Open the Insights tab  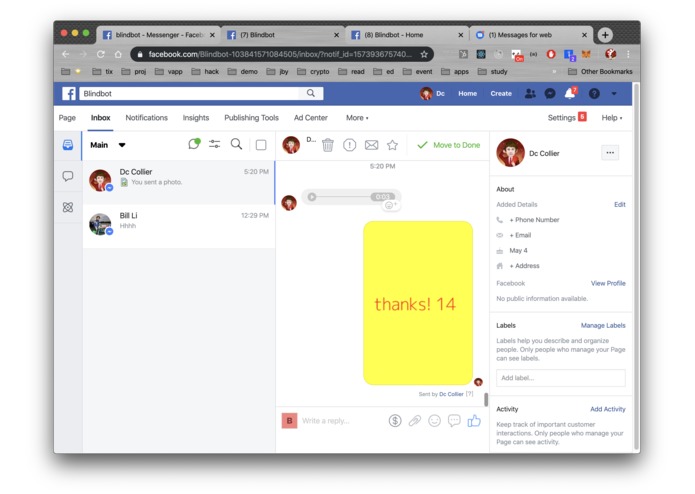[x=196, y=118]
